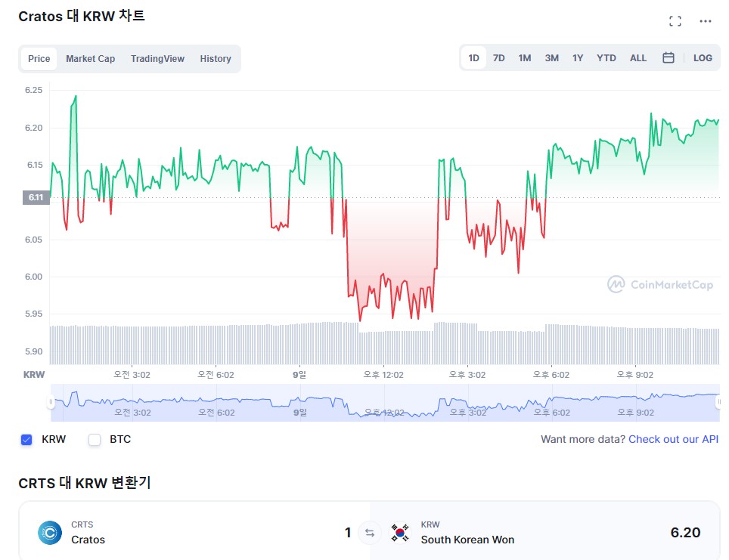This screenshot has height=560, width=729.
Task: Open the TradingView tab
Action: tap(157, 58)
